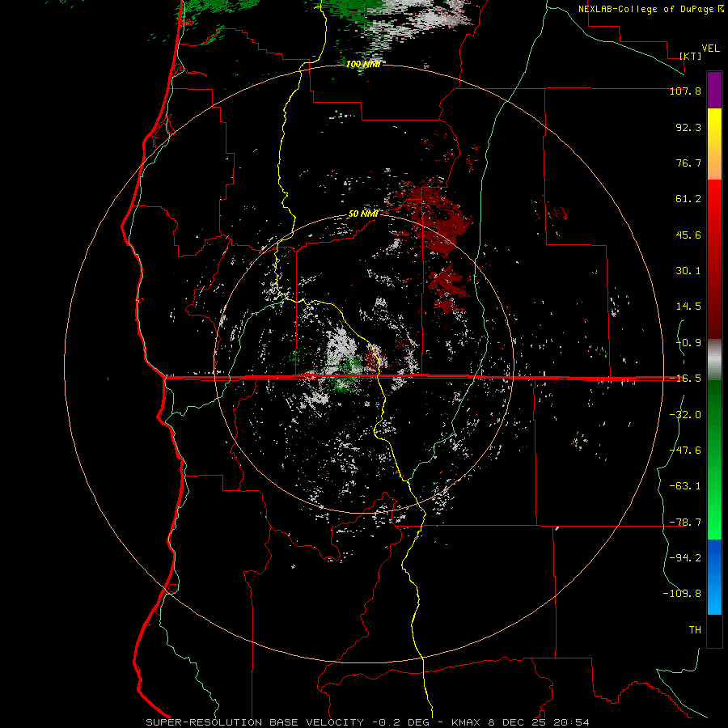Select the 92.3 velocity scale value
728x728 pixels.
coord(688,127)
